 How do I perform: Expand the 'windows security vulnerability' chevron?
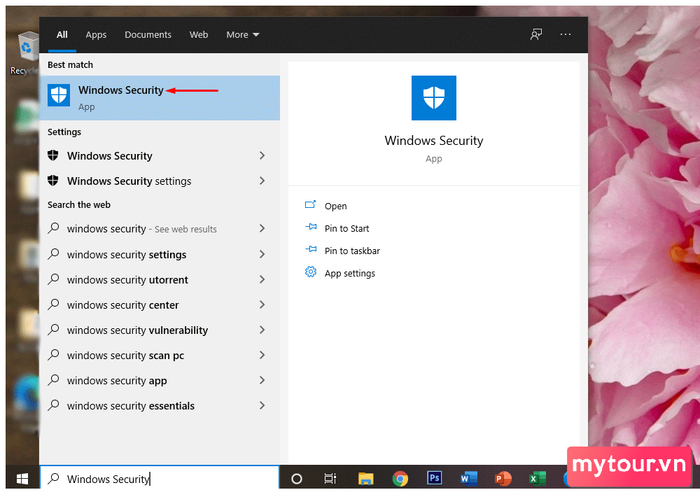(262, 330)
